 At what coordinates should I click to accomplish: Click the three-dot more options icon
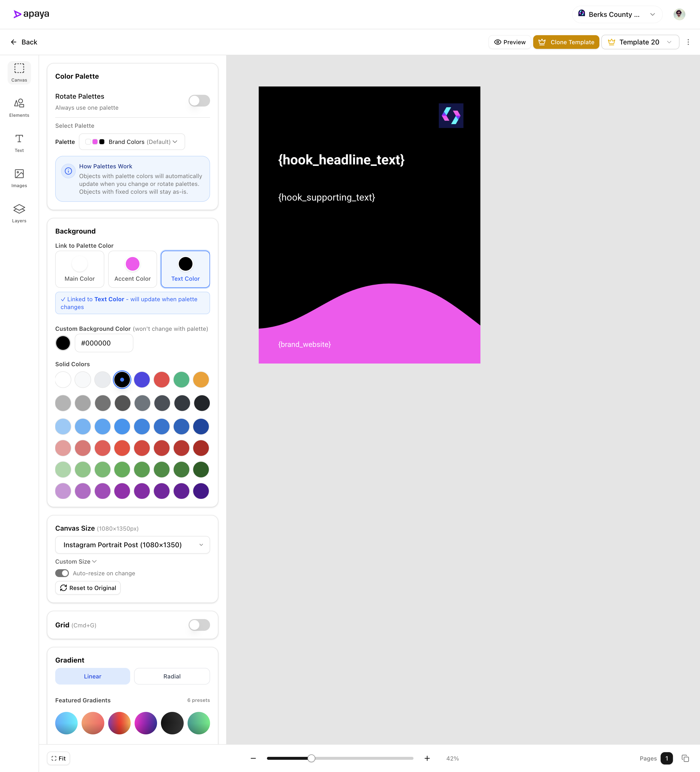[688, 42]
